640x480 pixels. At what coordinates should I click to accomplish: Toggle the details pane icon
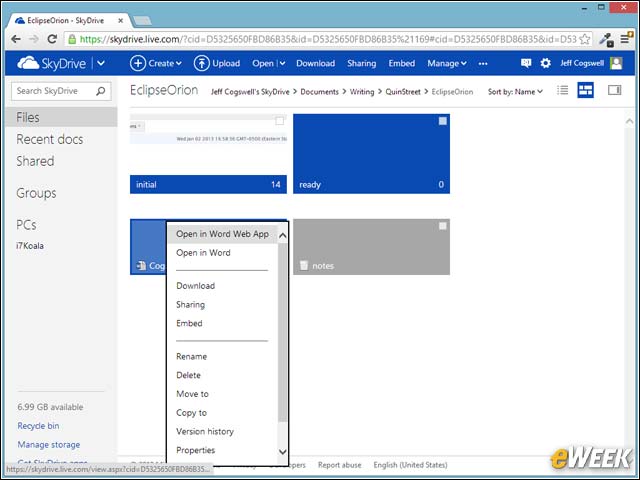click(614, 90)
